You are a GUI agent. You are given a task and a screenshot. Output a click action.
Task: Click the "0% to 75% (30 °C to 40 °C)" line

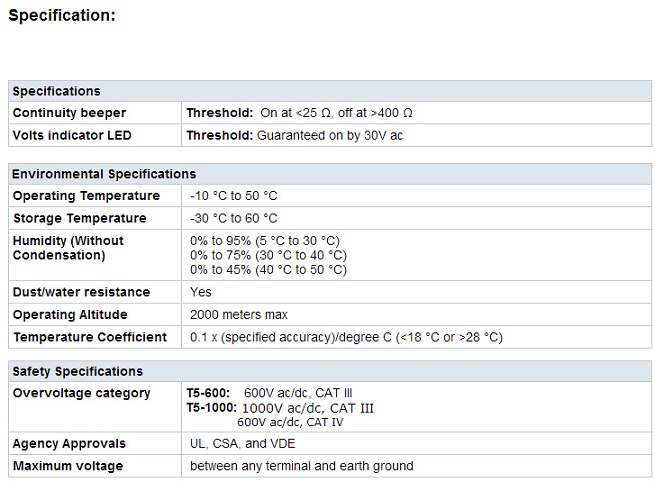pos(268,255)
